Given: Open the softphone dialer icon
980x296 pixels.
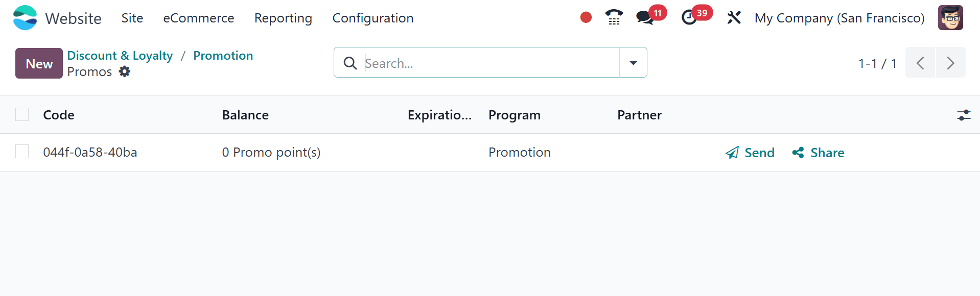Looking at the screenshot, I should 613,17.
